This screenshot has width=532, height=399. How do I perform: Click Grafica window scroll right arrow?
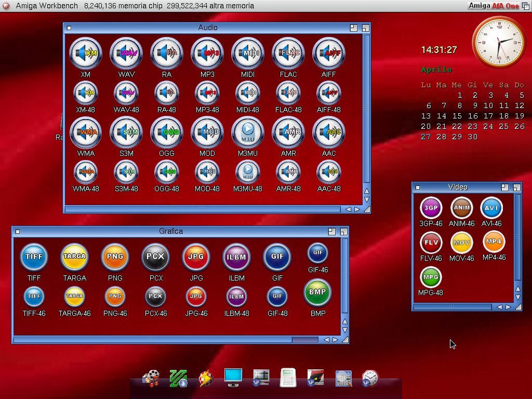(335, 340)
